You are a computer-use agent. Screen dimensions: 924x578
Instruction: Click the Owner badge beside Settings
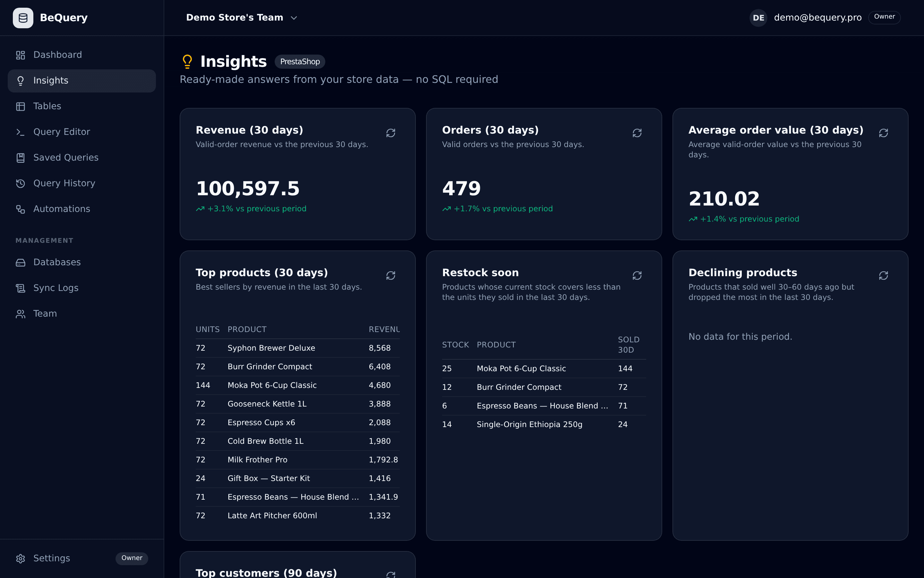[x=132, y=558]
